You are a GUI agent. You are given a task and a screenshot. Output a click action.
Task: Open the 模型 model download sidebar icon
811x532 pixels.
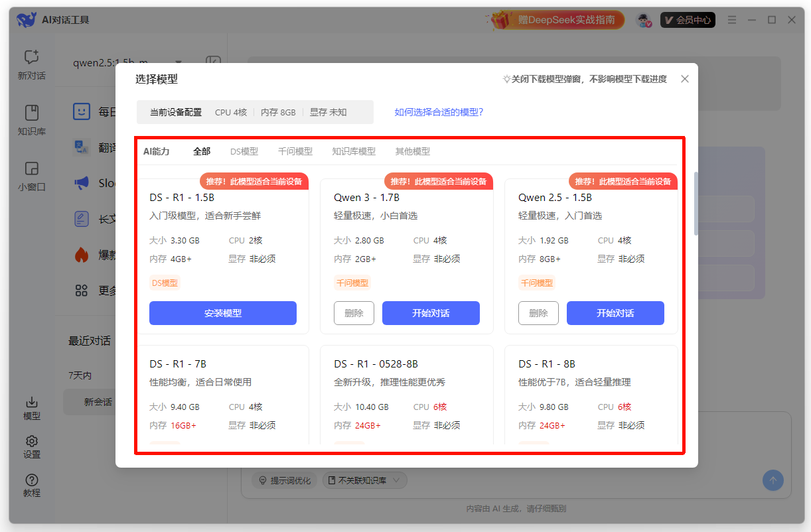pos(31,409)
